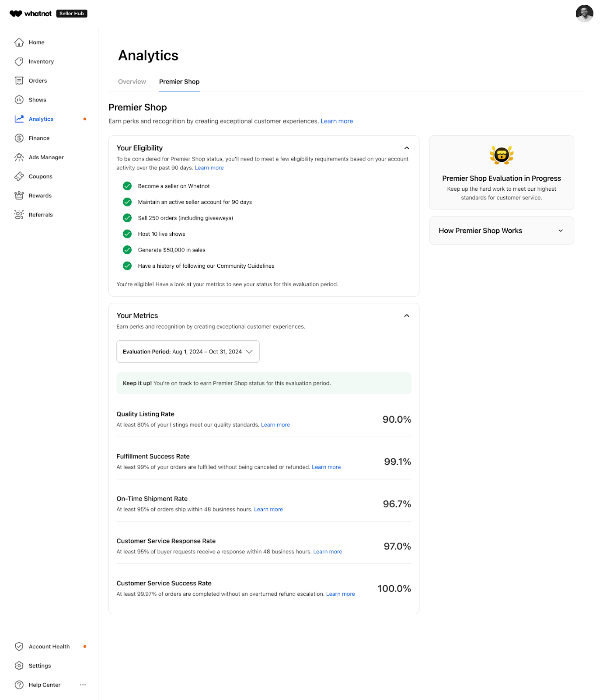The image size is (603, 700).
Task: Open Ads Manager icon in sidebar
Action: pyautogui.click(x=19, y=157)
